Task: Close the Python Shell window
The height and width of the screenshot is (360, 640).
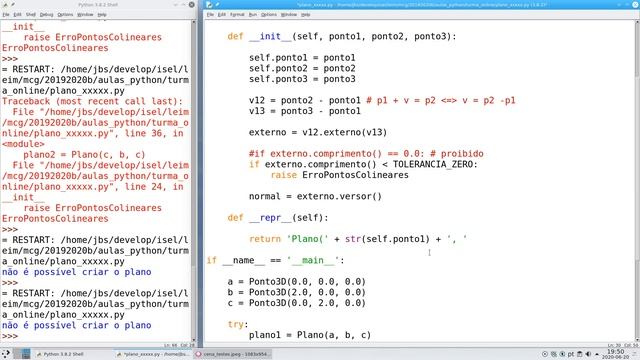Action: [191, 4]
